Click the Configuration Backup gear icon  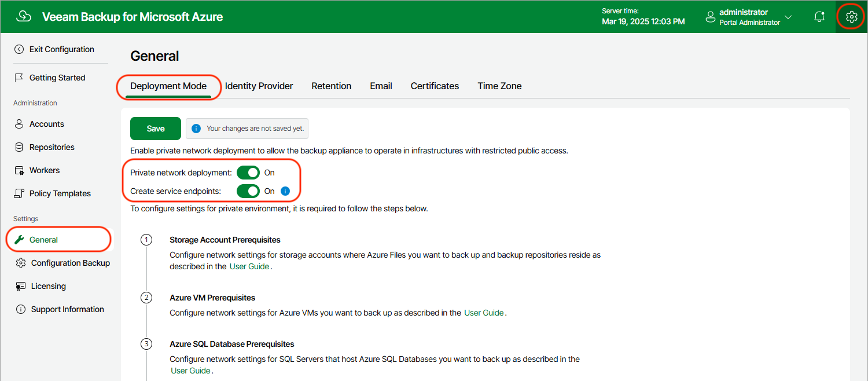click(x=21, y=263)
